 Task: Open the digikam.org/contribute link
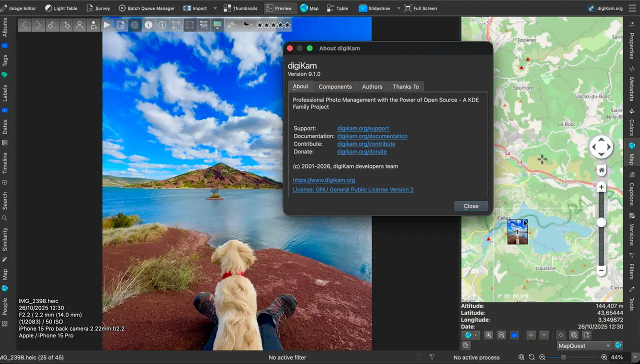(366, 144)
